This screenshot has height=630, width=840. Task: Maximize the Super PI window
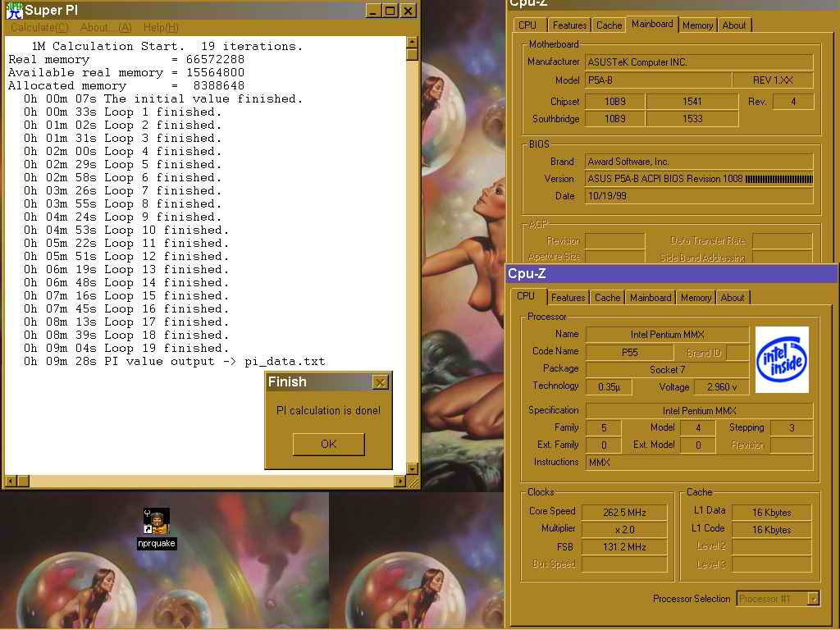click(x=390, y=11)
